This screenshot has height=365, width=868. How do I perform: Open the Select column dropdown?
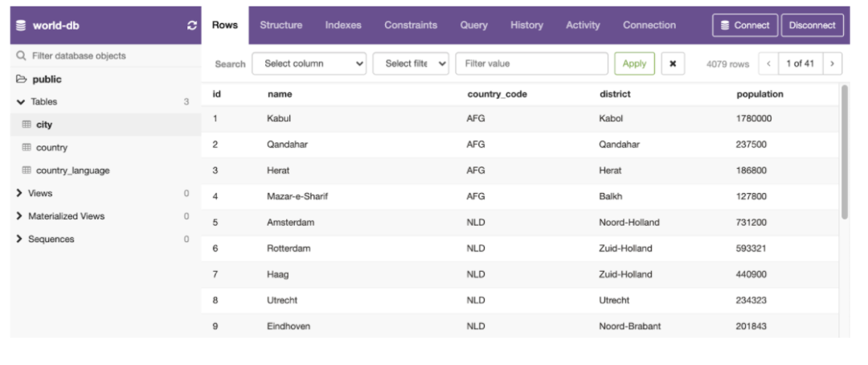309,64
